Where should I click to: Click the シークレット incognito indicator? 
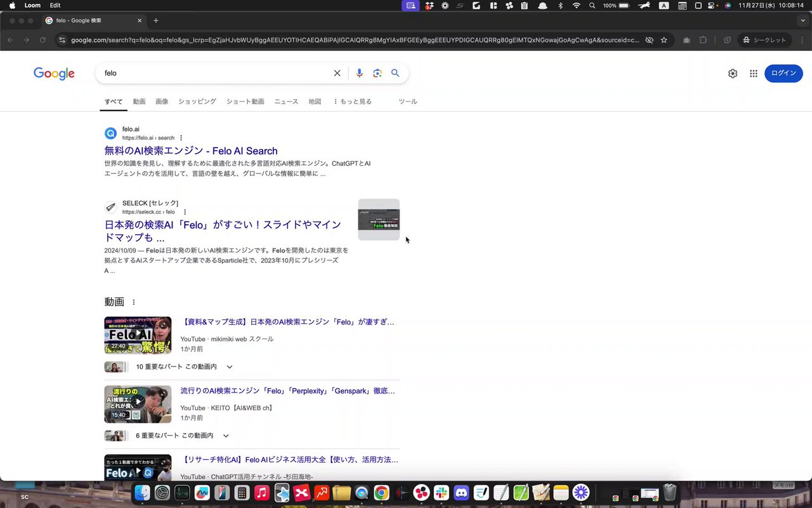(x=764, y=40)
